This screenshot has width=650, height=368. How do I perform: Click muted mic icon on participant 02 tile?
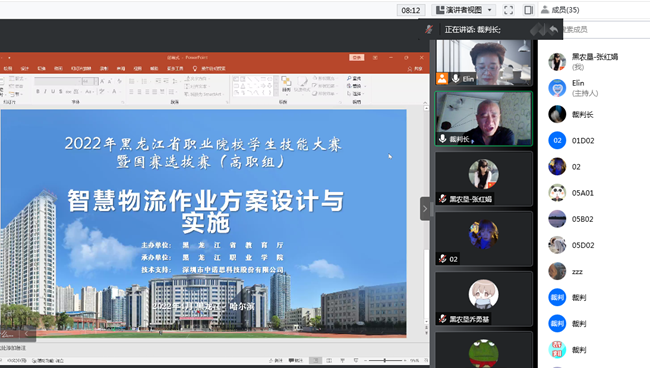pos(443,259)
